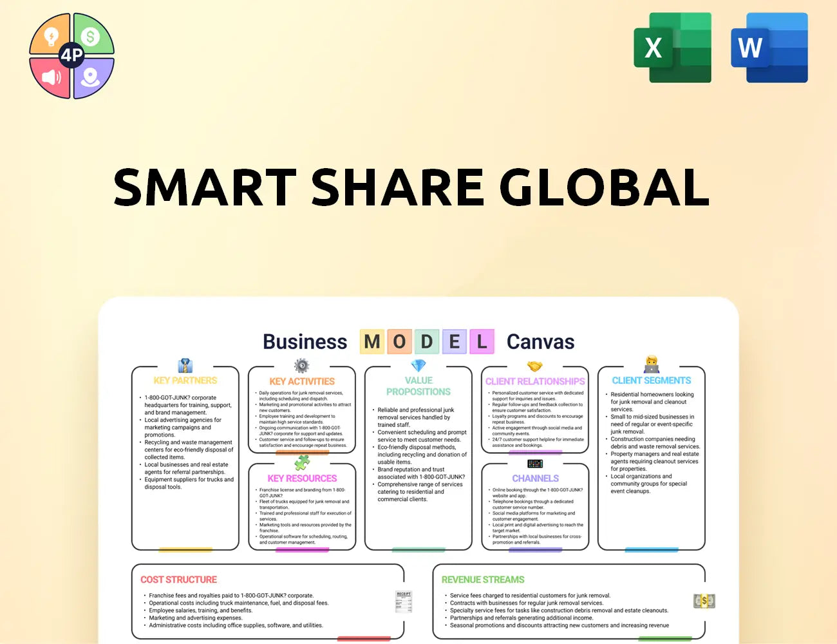Click the KEY ACTIVITIES heading
Viewport: 837px width, 644px height.
[302, 381]
